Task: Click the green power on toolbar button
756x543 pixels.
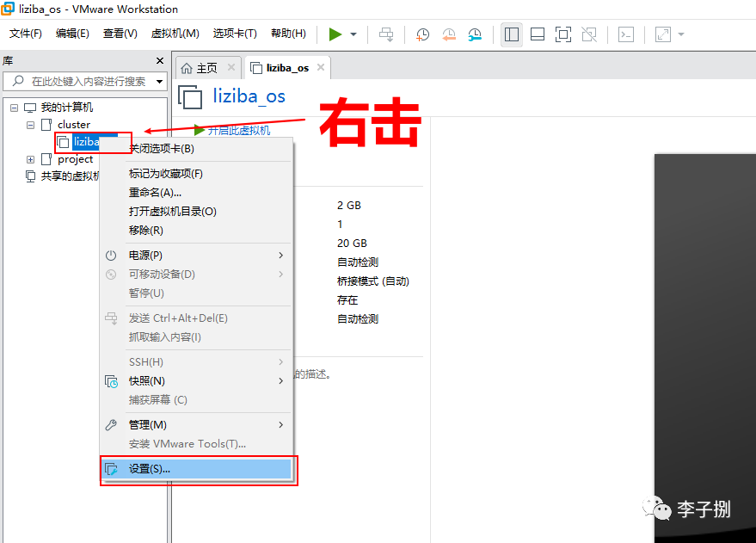Action: 335,34
